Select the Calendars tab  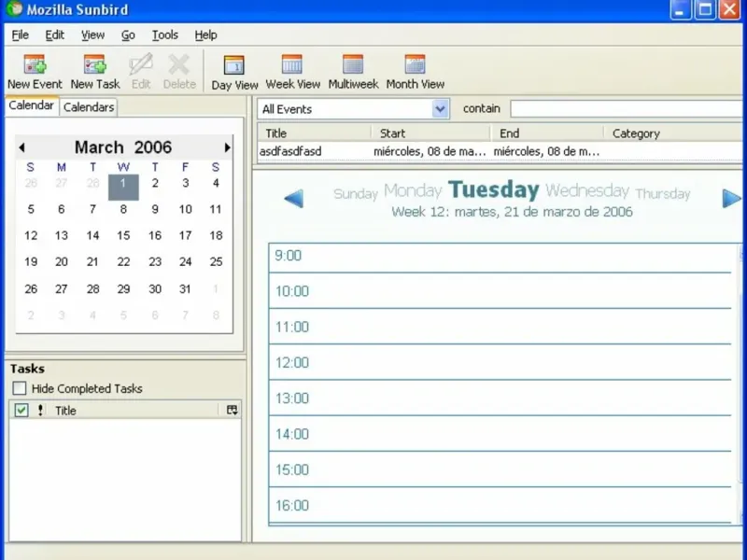[89, 107]
